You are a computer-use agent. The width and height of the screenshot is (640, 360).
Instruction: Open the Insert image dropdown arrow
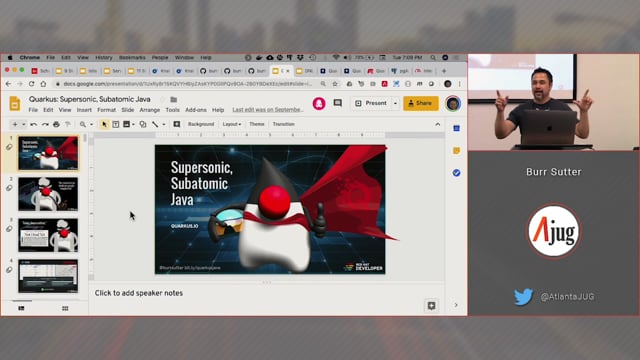(x=133, y=124)
